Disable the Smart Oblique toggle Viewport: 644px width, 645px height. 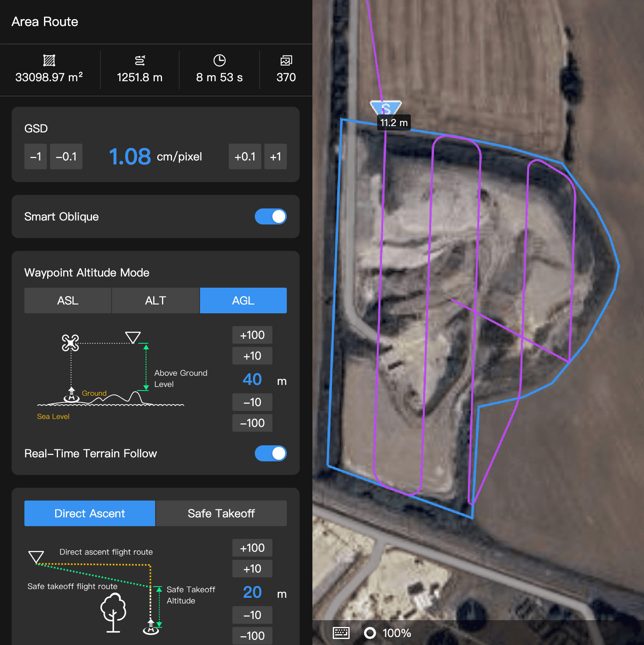(271, 216)
